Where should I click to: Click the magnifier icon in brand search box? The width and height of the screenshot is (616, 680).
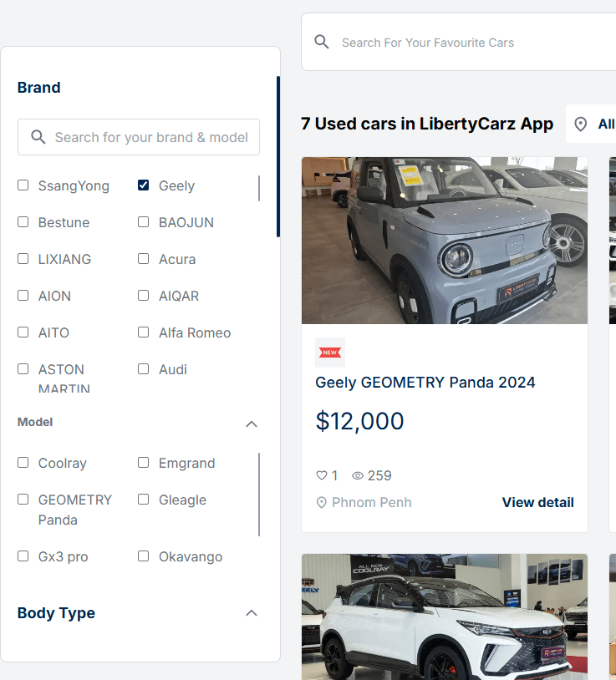[38, 137]
